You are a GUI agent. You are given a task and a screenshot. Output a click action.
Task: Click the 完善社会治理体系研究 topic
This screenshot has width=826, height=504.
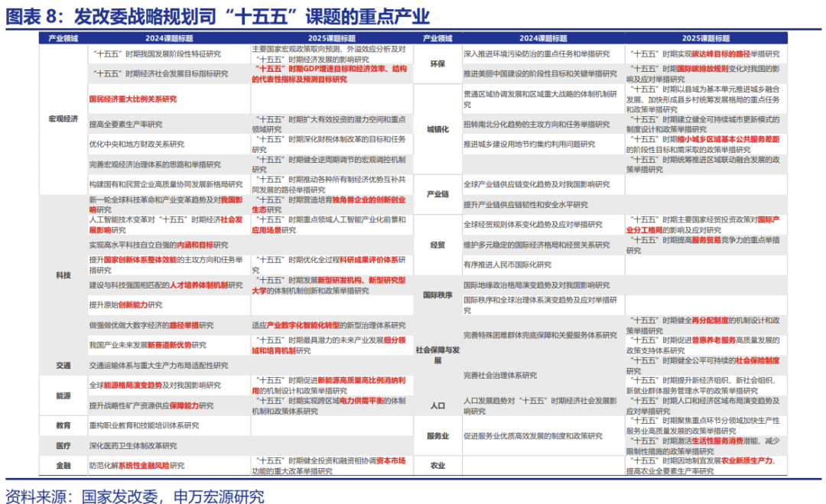[500, 375]
